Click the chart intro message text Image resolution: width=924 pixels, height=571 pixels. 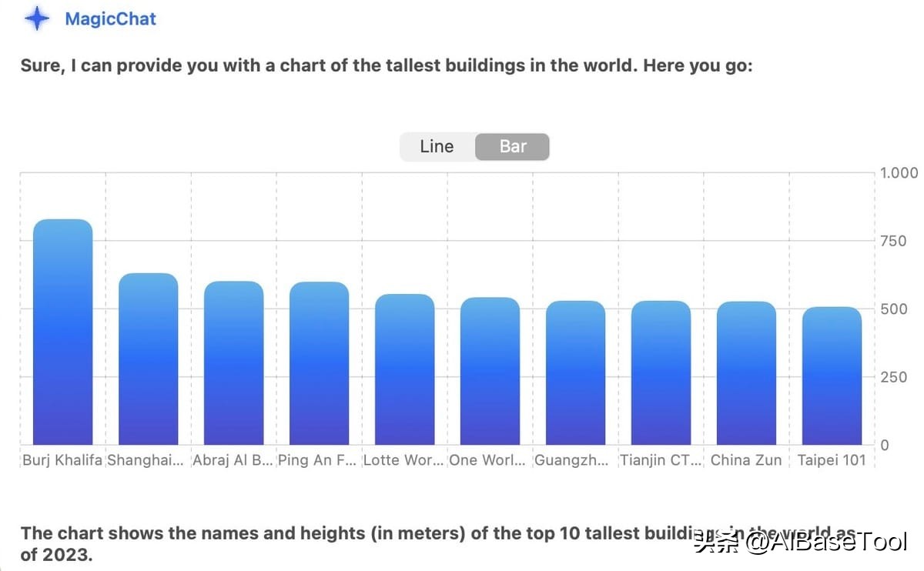[386, 65]
